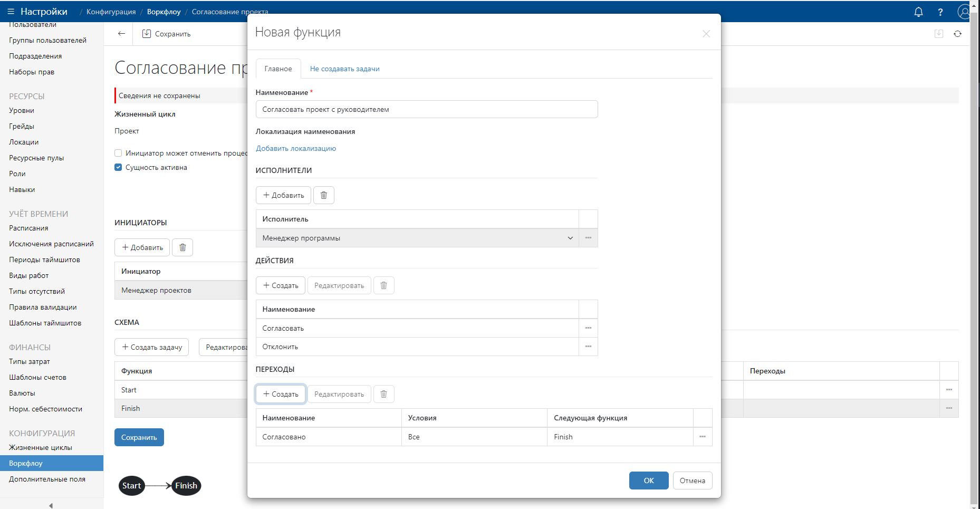Uncheck Сущность активна checkbox
Viewport: 980px width, 509px height.
tap(118, 167)
